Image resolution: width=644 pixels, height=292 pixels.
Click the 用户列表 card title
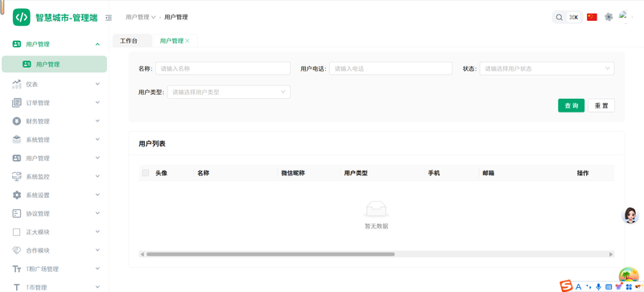(x=152, y=144)
